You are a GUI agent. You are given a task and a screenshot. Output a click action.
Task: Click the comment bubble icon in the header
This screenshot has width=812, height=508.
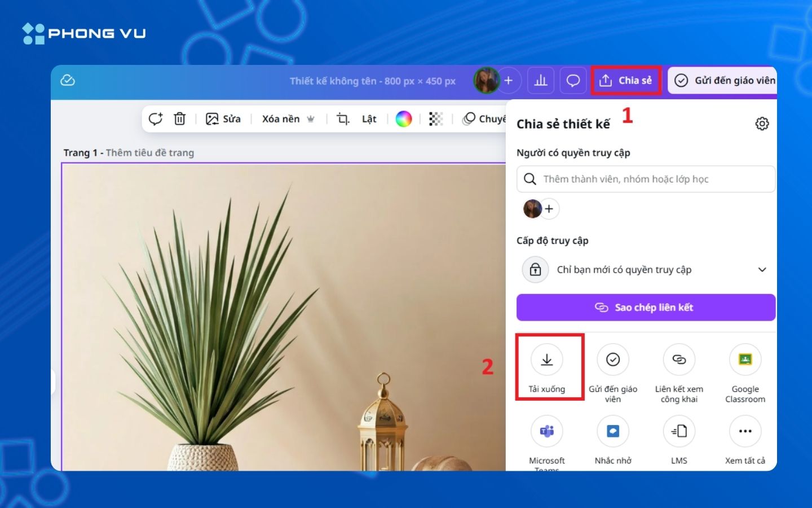pyautogui.click(x=573, y=80)
